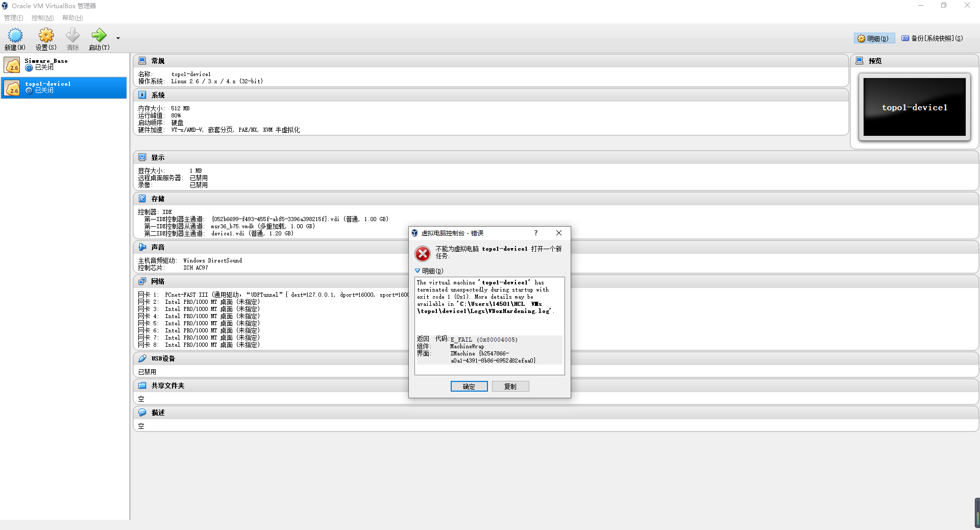980x530 pixels.
Task: Toggle the 明细(D) details view button in the toolbar
Action: pos(874,38)
